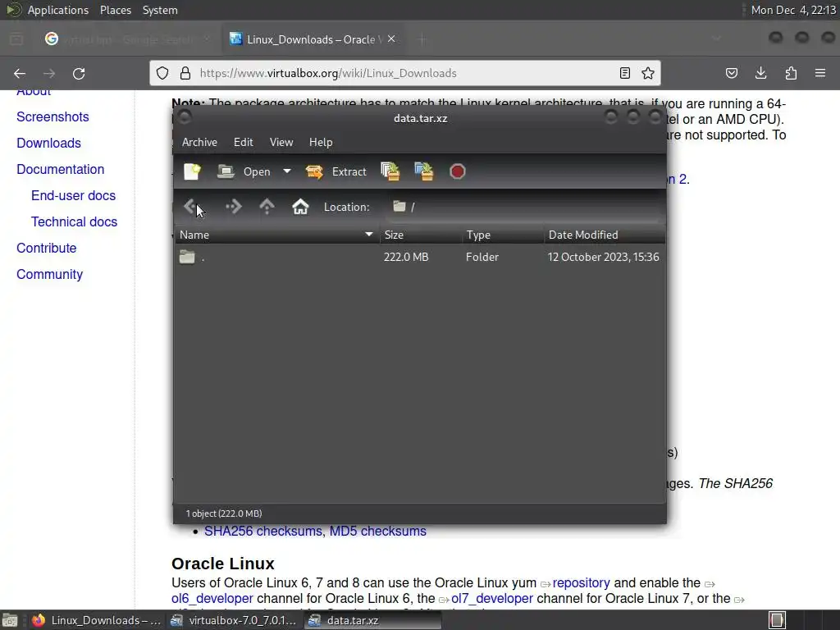The image size is (840, 630).
Task: Switch to Linux_Downloads taskbar window
Action: [97, 620]
